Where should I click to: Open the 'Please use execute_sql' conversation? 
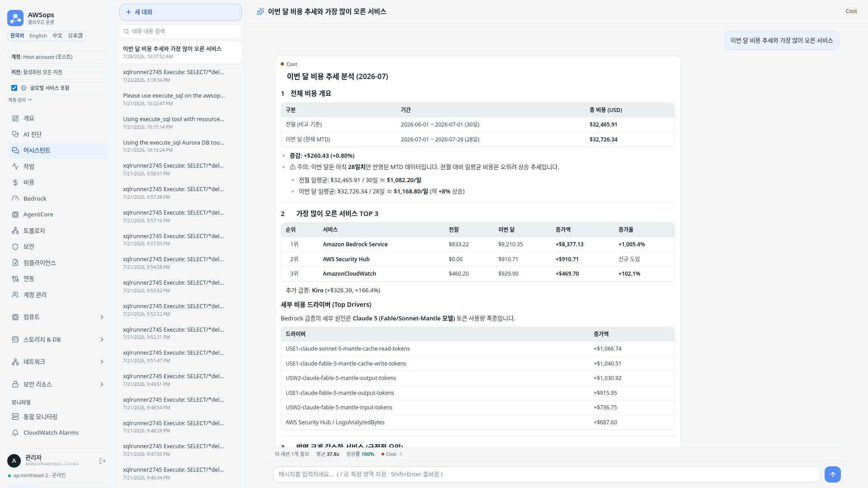180,99
